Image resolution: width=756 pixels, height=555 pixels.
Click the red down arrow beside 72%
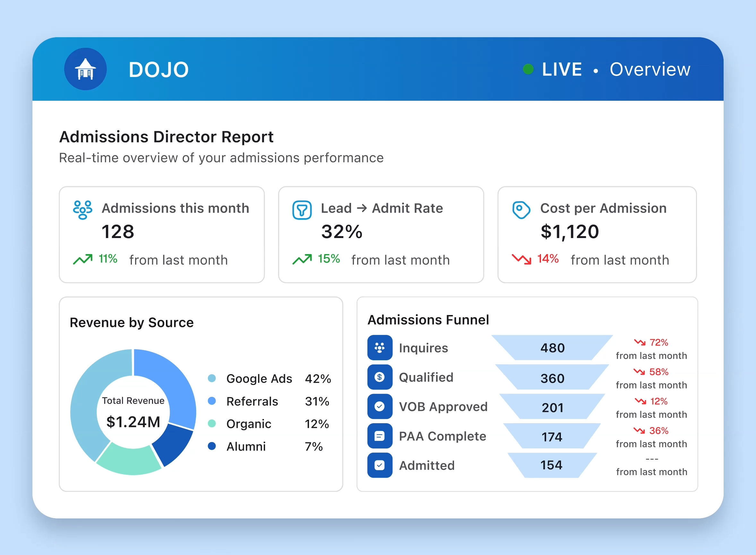[x=640, y=342]
